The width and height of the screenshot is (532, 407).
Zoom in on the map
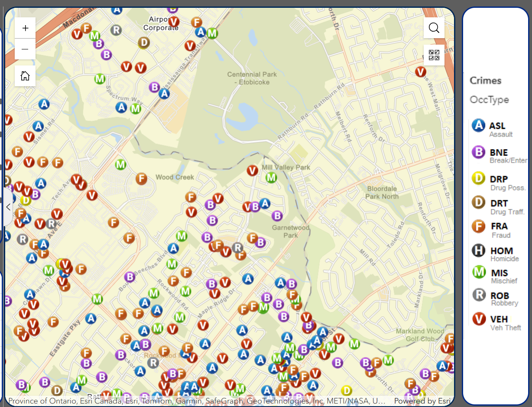[x=25, y=28]
